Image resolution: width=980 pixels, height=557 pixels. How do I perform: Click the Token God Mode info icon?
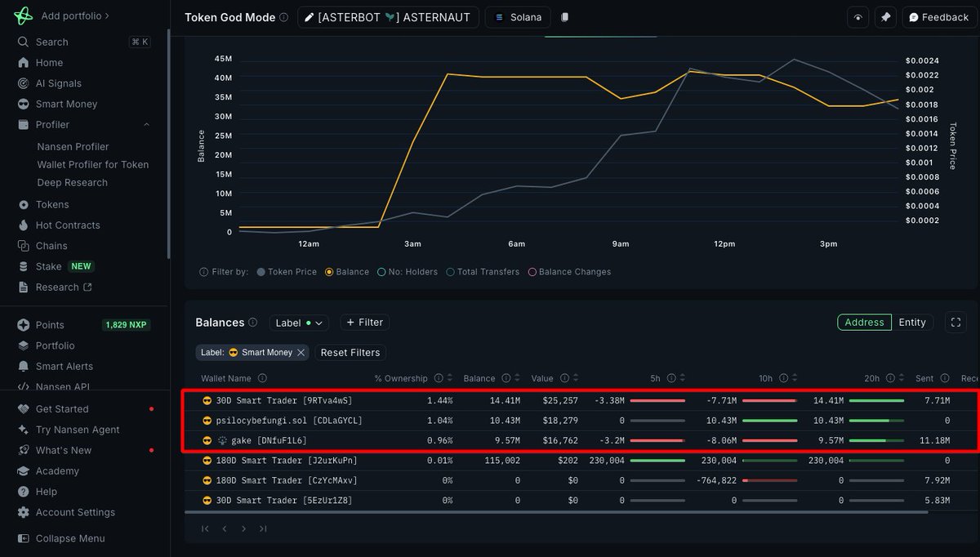[x=283, y=17]
